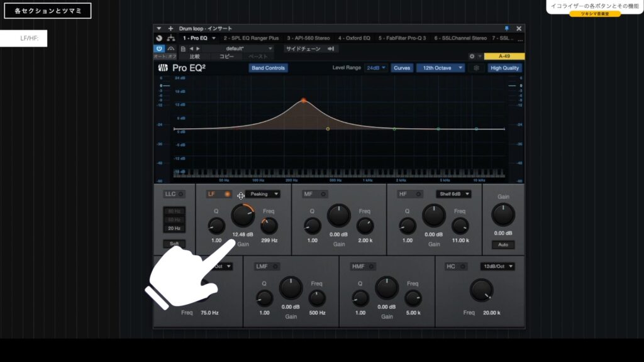Open the HF Shelf 6dB type dropdown
The image size is (644, 362).
[x=453, y=194]
